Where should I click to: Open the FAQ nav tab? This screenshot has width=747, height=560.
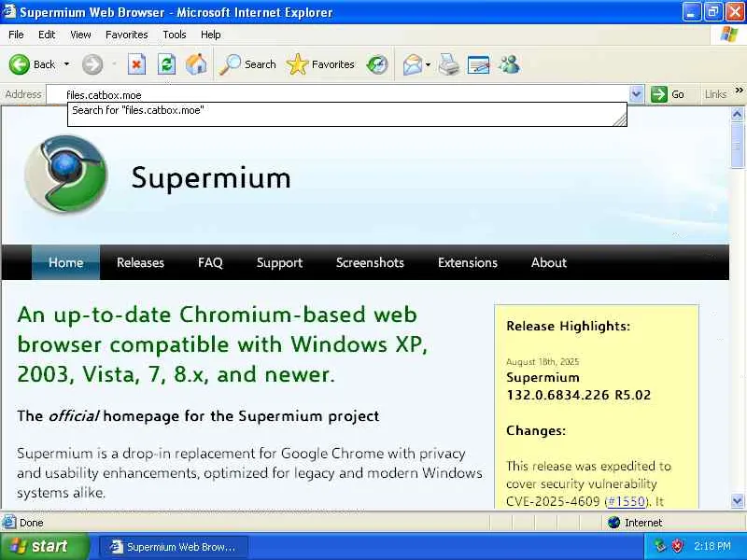pyautogui.click(x=210, y=262)
